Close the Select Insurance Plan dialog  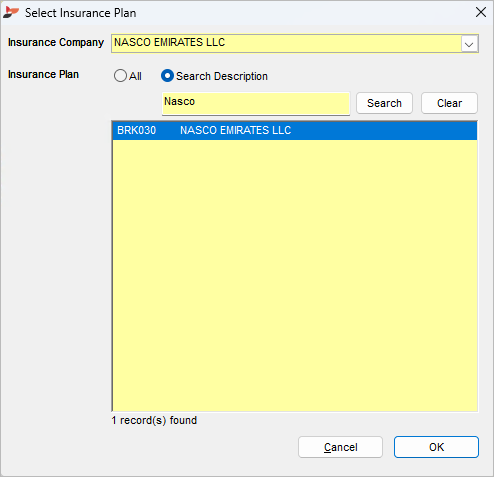(481, 13)
